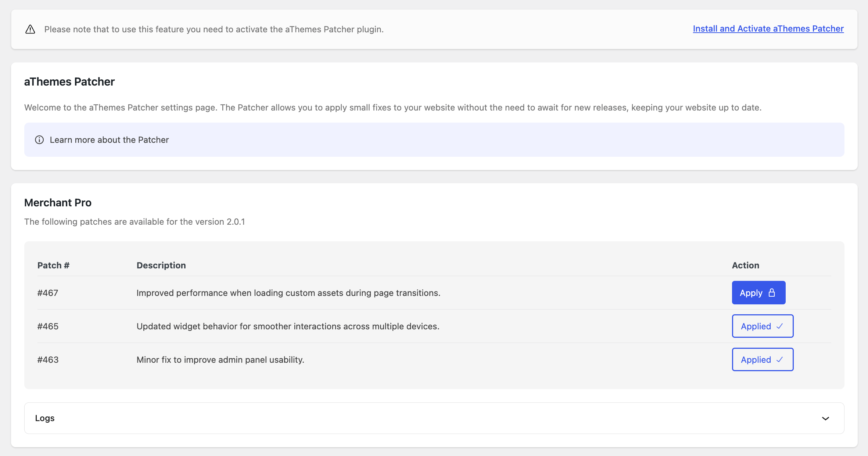Click Applied button for patch #463

point(763,359)
